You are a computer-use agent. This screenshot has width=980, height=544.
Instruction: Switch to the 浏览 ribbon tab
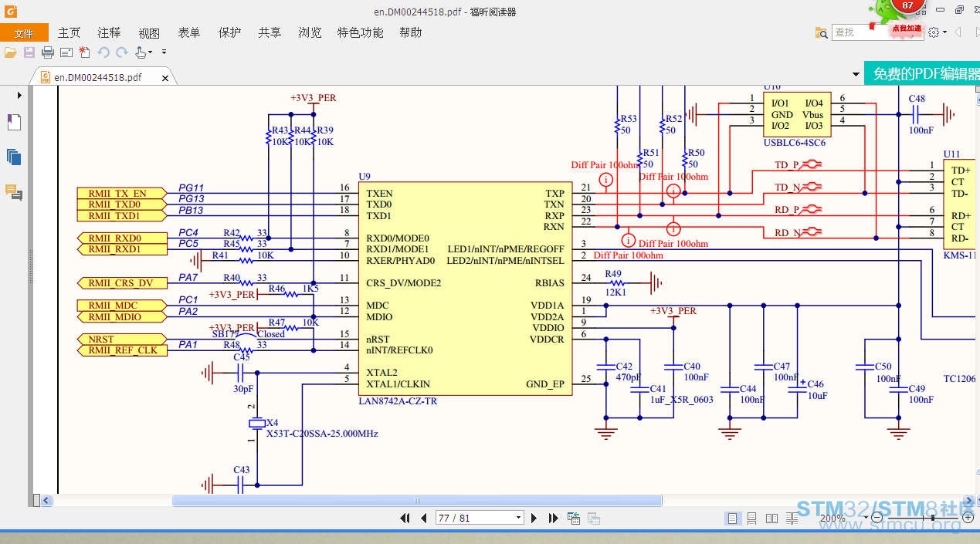click(310, 32)
